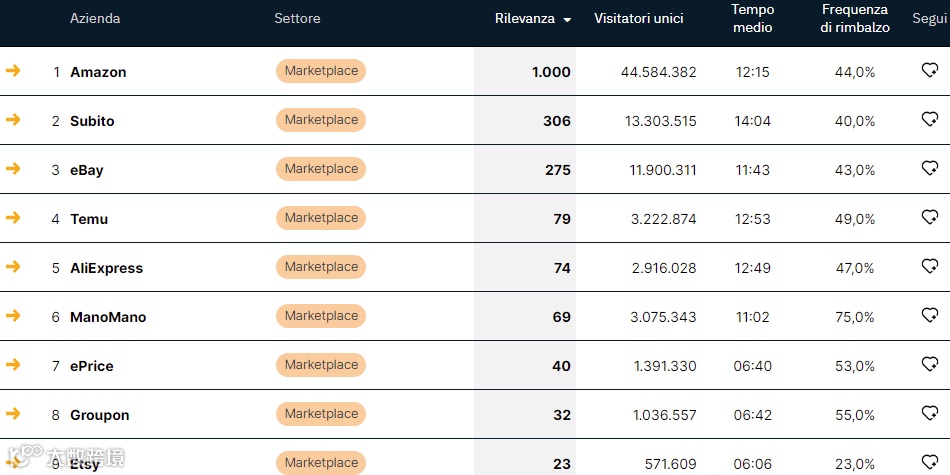Follow AliExpress with the heart icon

coord(929,266)
